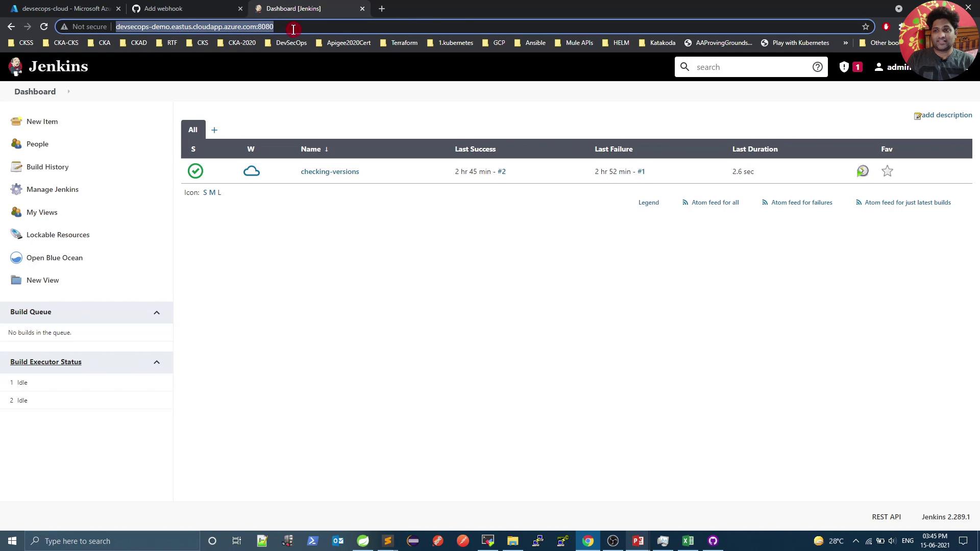Expand the Dashboard breadcrumb arrow

tap(68, 92)
